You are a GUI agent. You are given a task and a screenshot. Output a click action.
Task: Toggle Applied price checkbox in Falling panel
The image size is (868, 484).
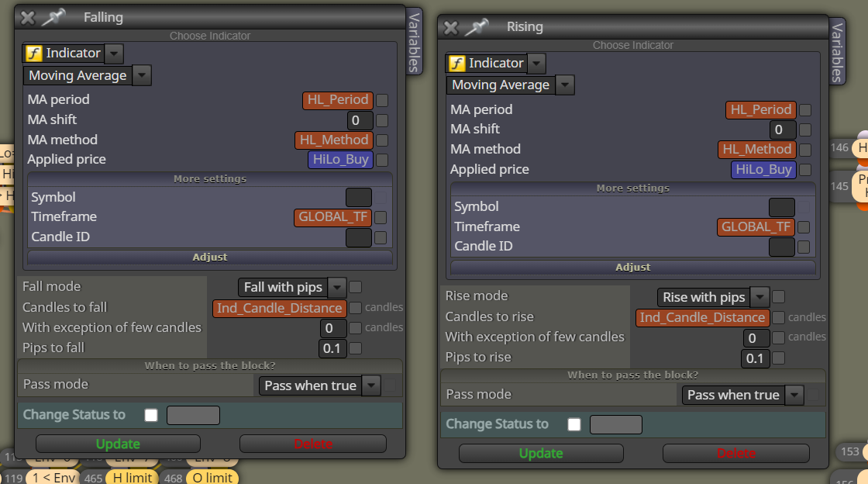(x=382, y=160)
